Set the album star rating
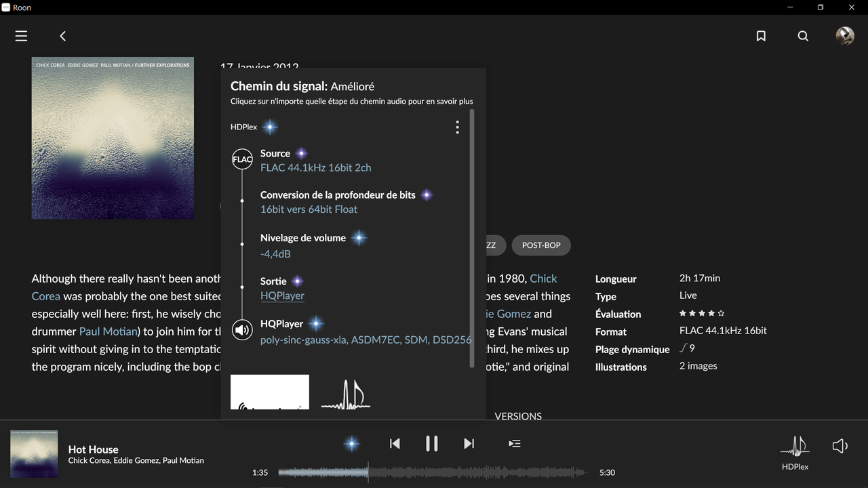868x488 pixels. click(702, 313)
